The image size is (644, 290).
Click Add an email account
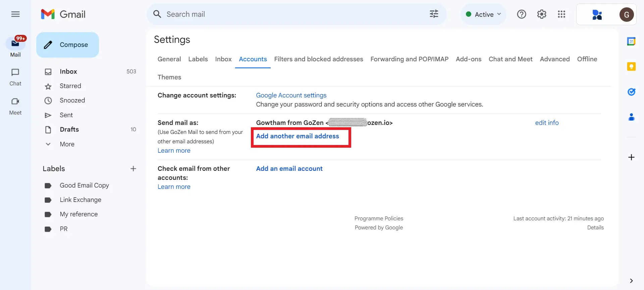[289, 168]
